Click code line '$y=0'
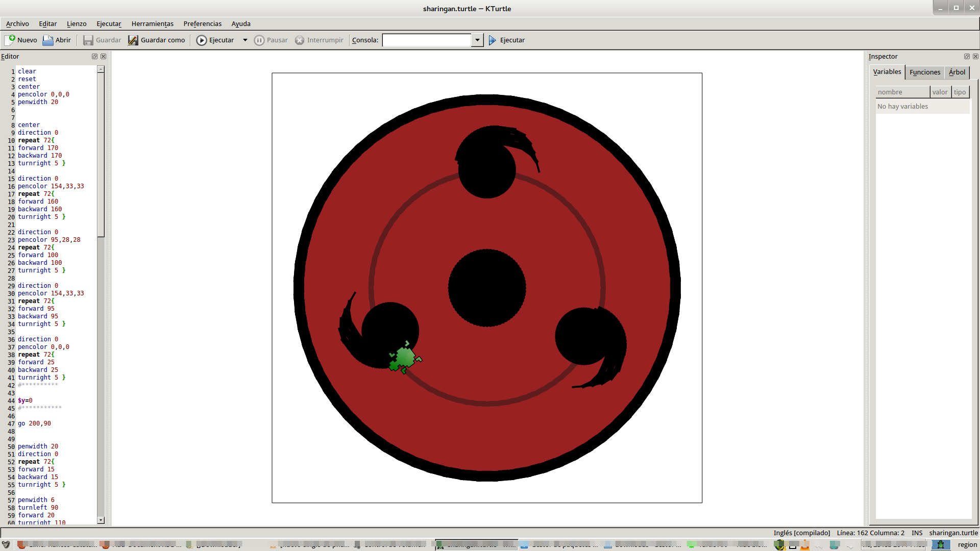Viewport: 980px width, 551px height. point(25,400)
